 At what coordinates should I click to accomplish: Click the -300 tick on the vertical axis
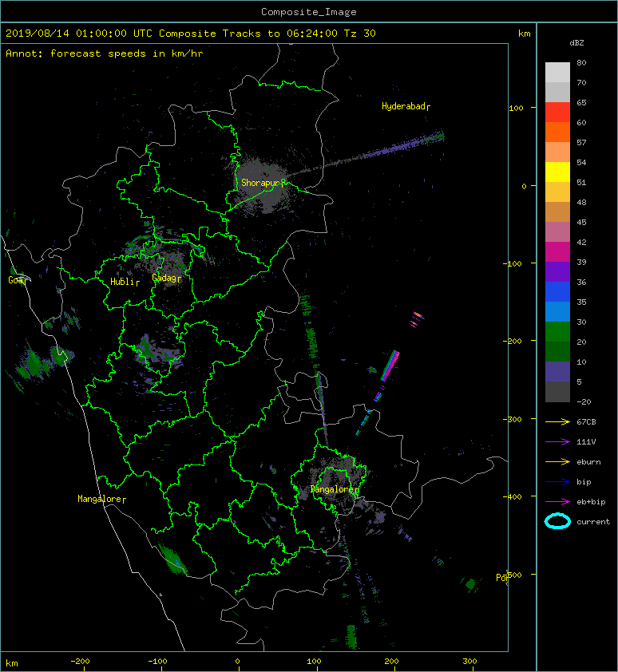coord(512,419)
